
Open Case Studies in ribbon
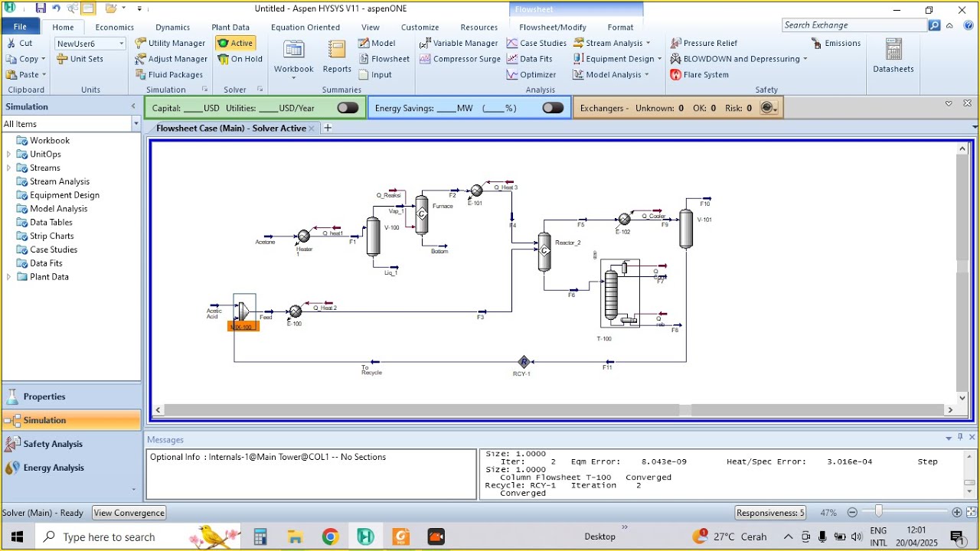(536, 43)
